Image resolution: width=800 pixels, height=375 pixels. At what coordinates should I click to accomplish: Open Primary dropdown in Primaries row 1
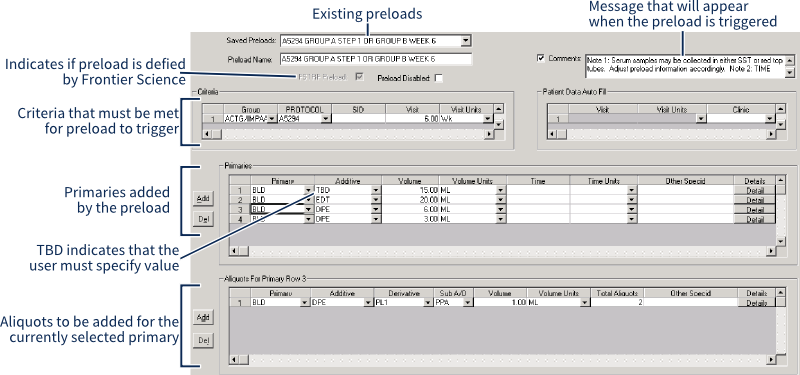(309, 190)
